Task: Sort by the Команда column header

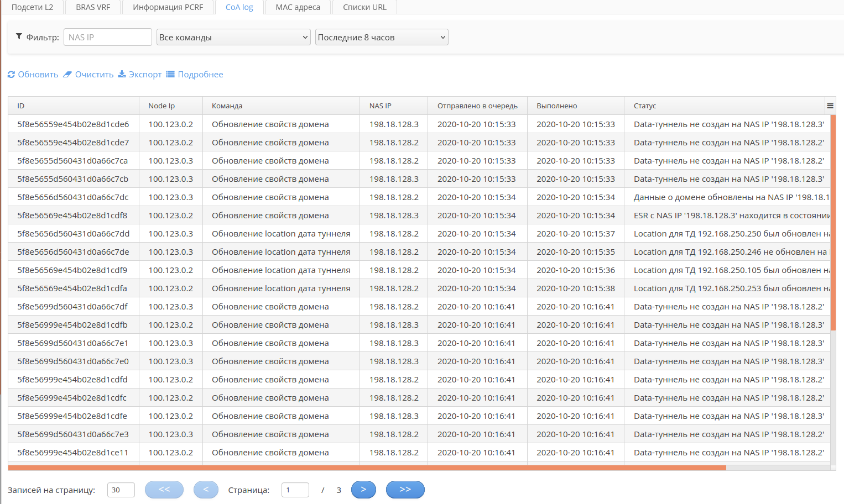Action: pyautogui.click(x=227, y=106)
